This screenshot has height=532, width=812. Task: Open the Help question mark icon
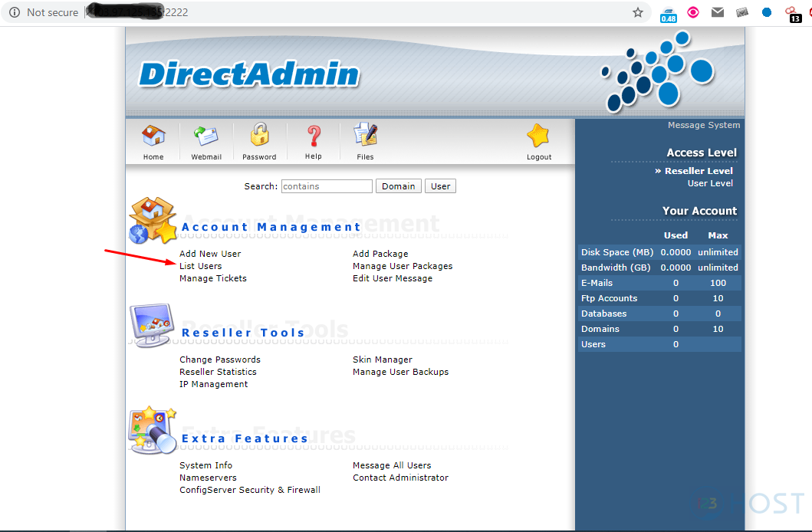point(314,136)
